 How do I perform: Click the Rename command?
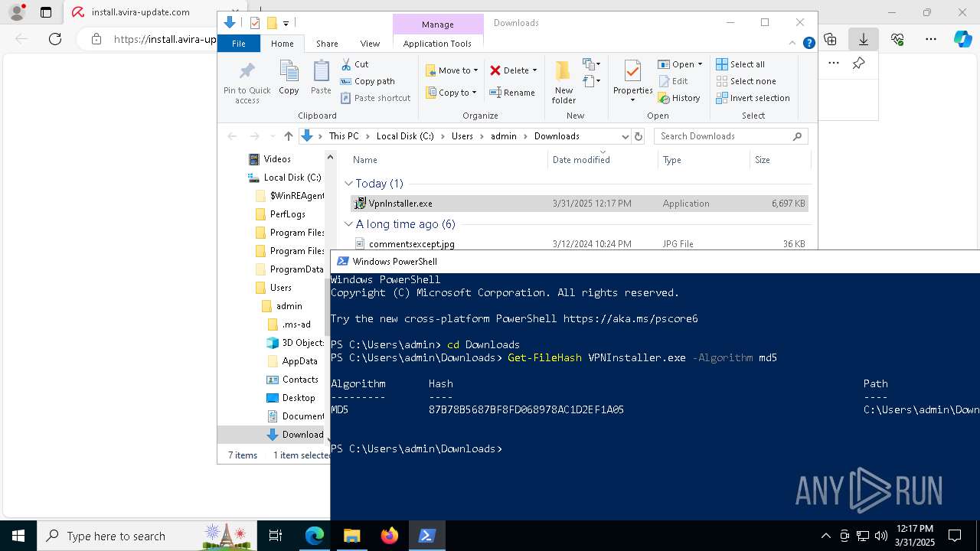(x=512, y=93)
